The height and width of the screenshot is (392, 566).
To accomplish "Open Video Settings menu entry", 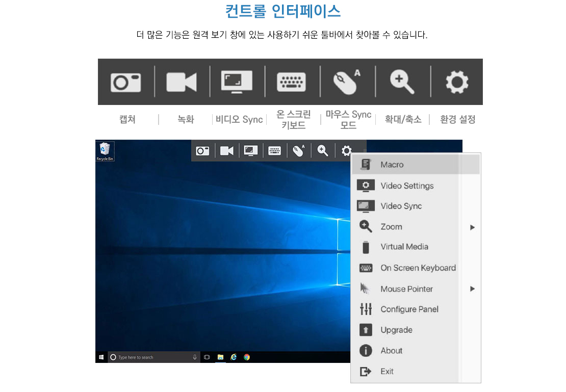I will point(406,186).
